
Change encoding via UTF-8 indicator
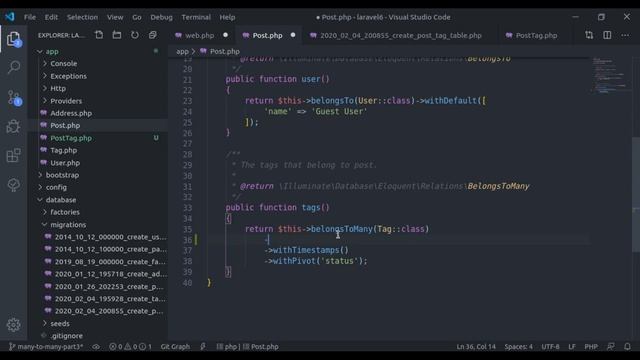[550, 347]
